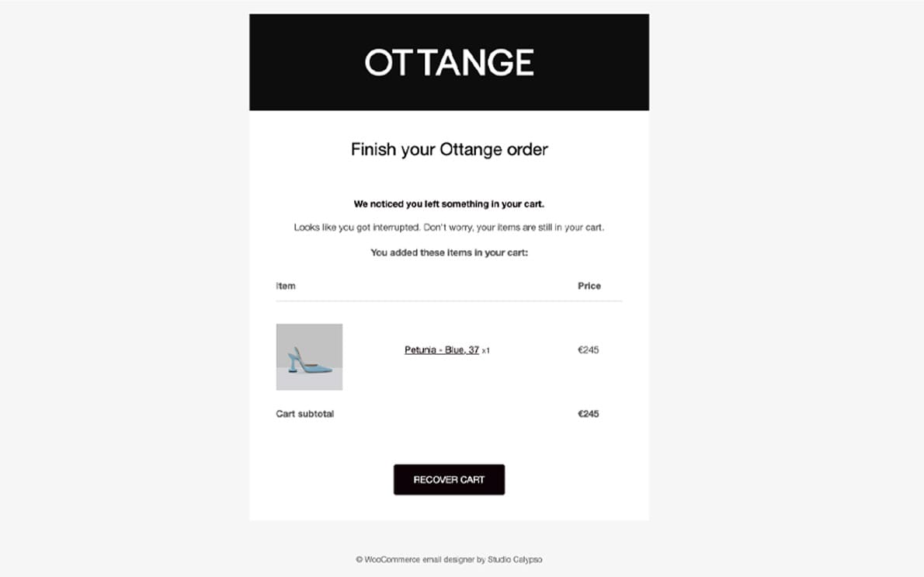This screenshot has width=924, height=577.
Task: Click the RECOVER CART button
Action: coord(449,480)
